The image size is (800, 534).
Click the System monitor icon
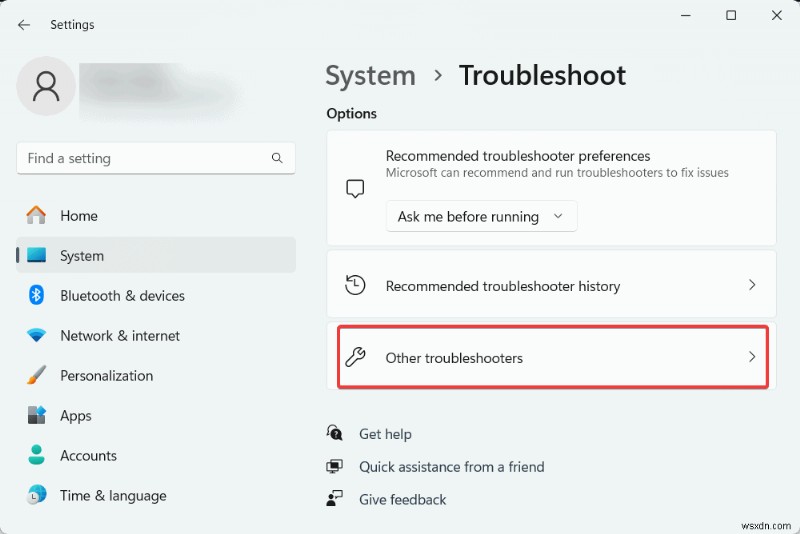(36, 255)
